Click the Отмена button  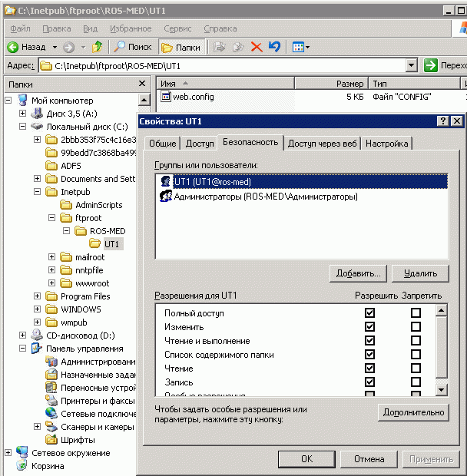pos(369,458)
